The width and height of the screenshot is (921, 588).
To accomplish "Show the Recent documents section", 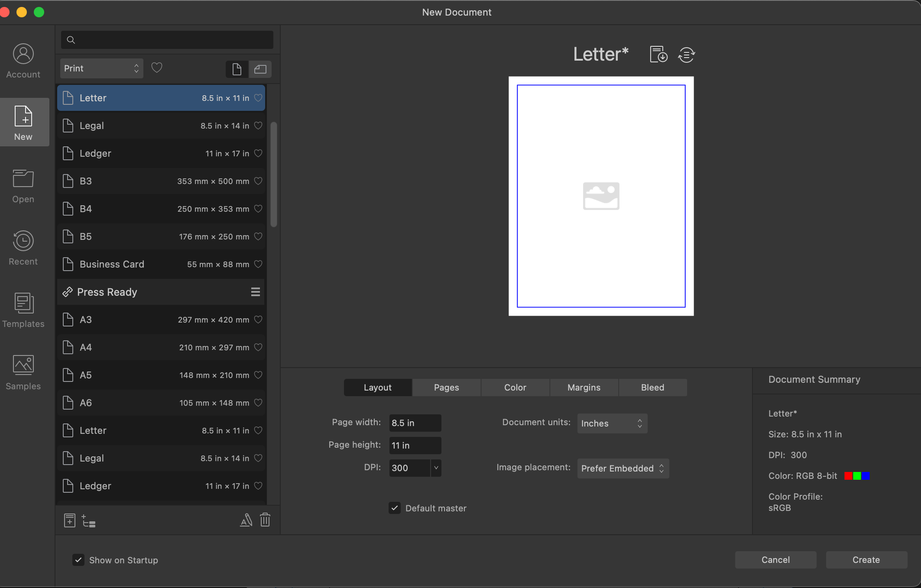I will click(23, 249).
